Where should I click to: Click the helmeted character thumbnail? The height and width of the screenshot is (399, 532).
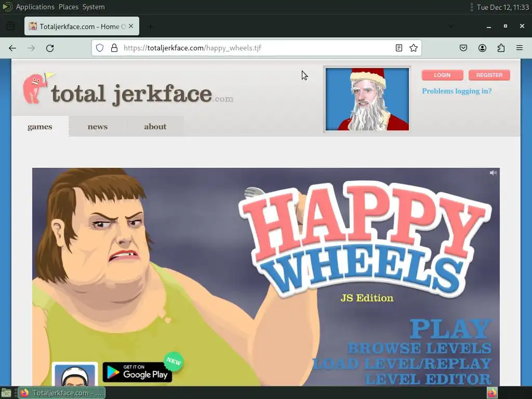(x=75, y=374)
